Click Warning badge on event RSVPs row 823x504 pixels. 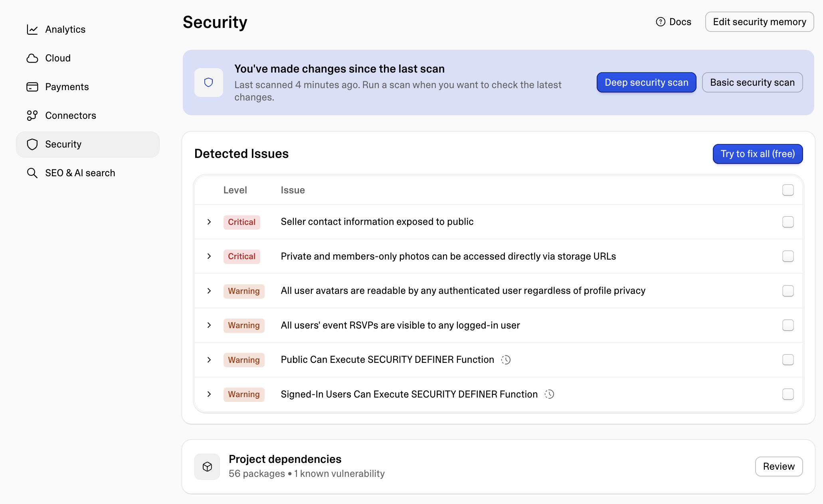pyautogui.click(x=244, y=325)
